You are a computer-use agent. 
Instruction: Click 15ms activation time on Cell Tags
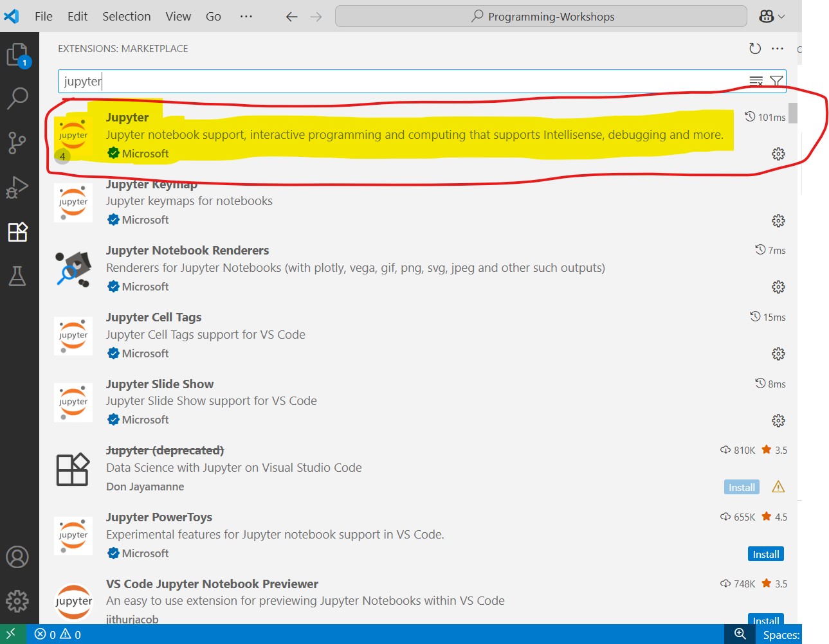(768, 317)
